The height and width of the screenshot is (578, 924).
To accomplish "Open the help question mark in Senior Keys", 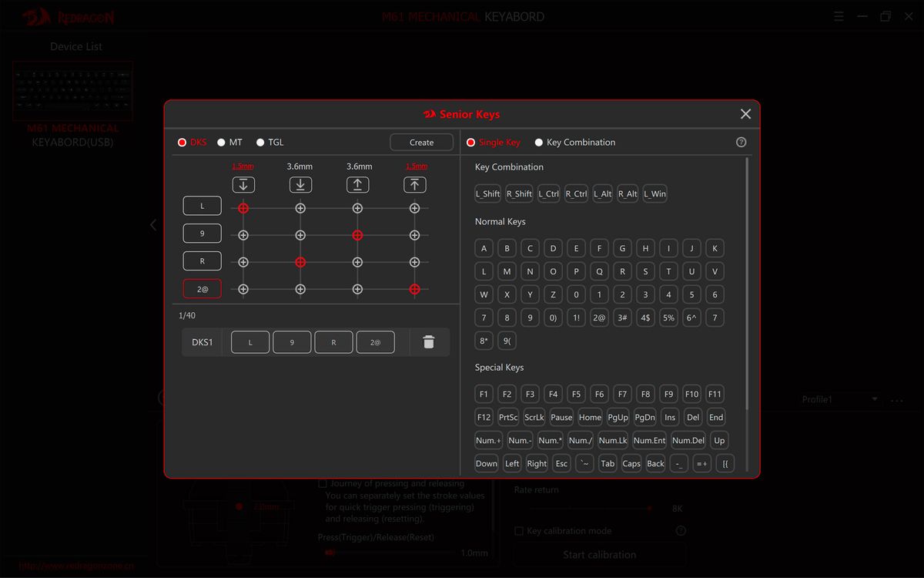I will (741, 143).
